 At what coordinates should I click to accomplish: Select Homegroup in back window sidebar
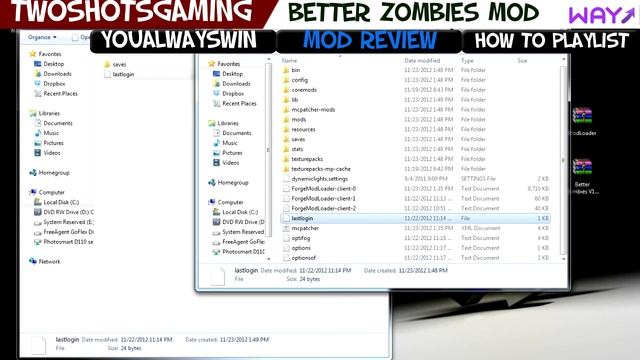point(54,173)
